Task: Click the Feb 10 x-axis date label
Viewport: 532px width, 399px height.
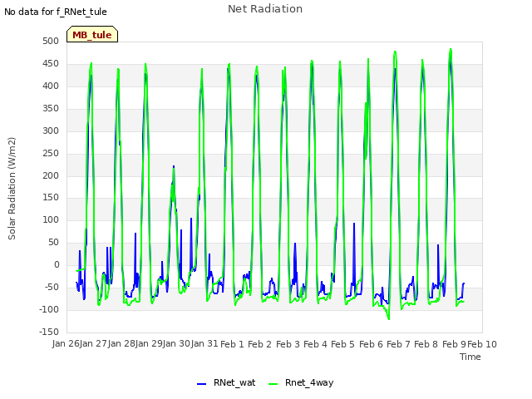Action: 482,344
